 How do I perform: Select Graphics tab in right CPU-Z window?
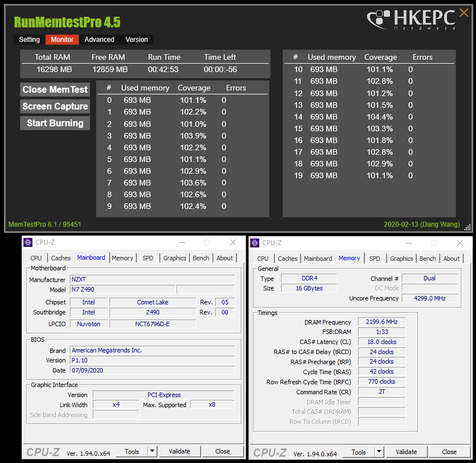[x=401, y=259]
